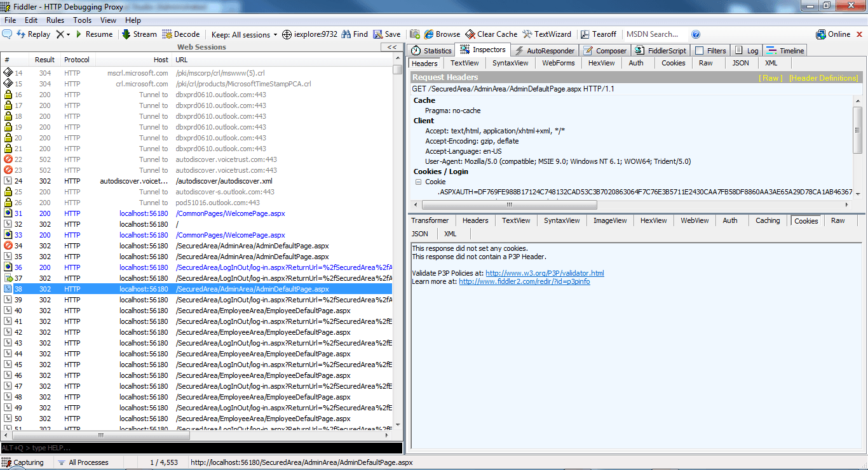Select session 37 with green arrow icon

pos(196,278)
